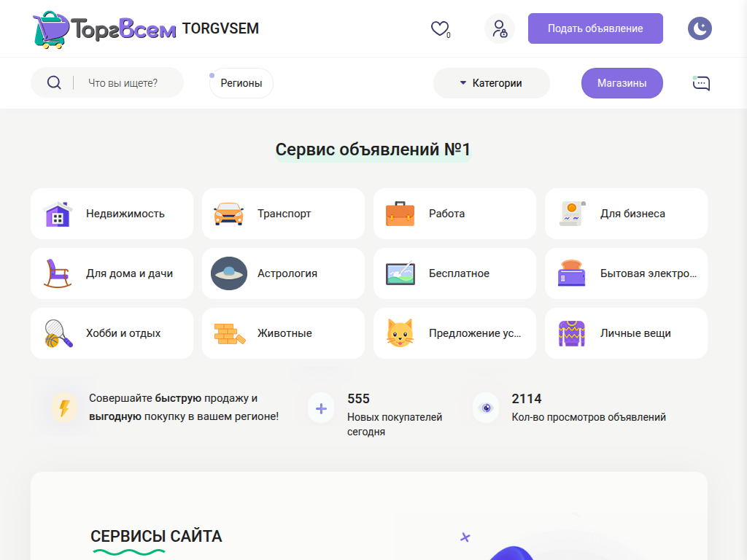Open messages with the chat bubble icon
747x560 pixels.
(x=700, y=83)
